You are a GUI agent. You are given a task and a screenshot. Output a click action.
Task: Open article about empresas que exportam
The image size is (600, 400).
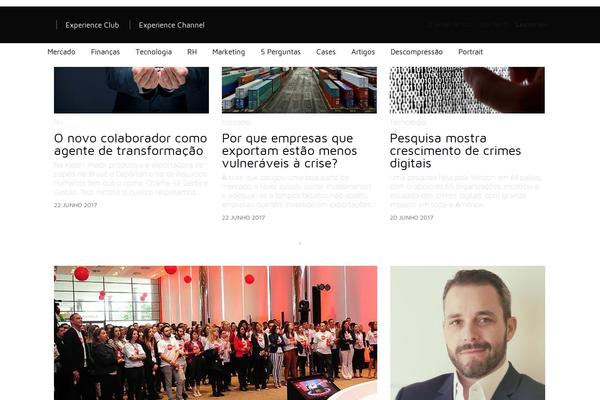[289, 150]
